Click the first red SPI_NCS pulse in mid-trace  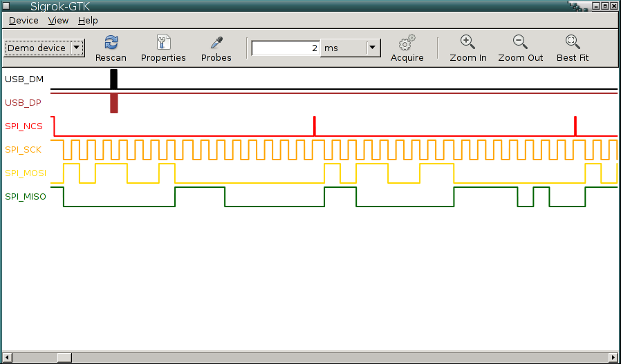click(x=314, y=126)
